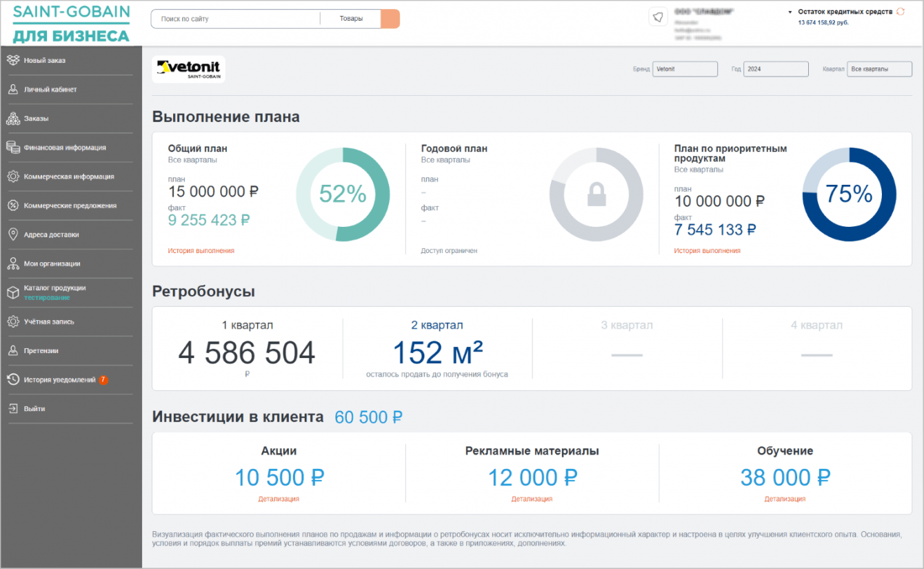Click the notification history clock icon
The image size is (924, 569).
(12, 379)
